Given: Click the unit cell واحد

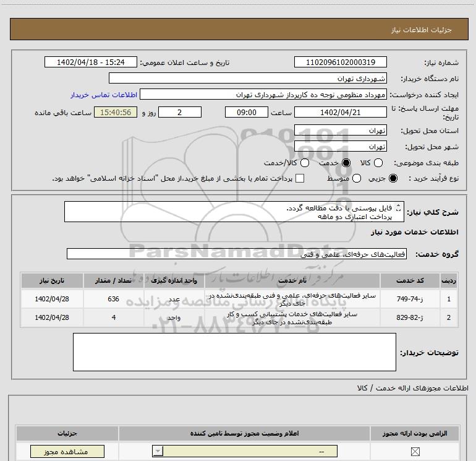Looking at the screenshot, I should point(174,317).
